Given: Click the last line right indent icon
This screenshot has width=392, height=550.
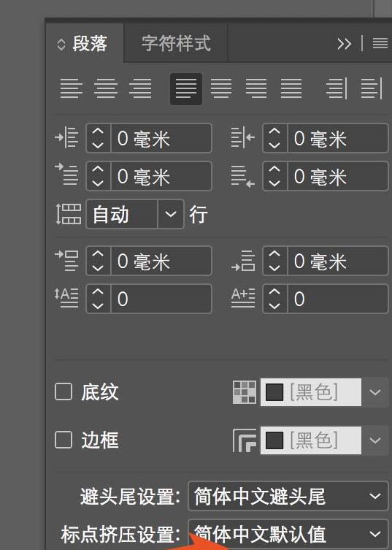Looking at the screenshot, I should point(242,177).
